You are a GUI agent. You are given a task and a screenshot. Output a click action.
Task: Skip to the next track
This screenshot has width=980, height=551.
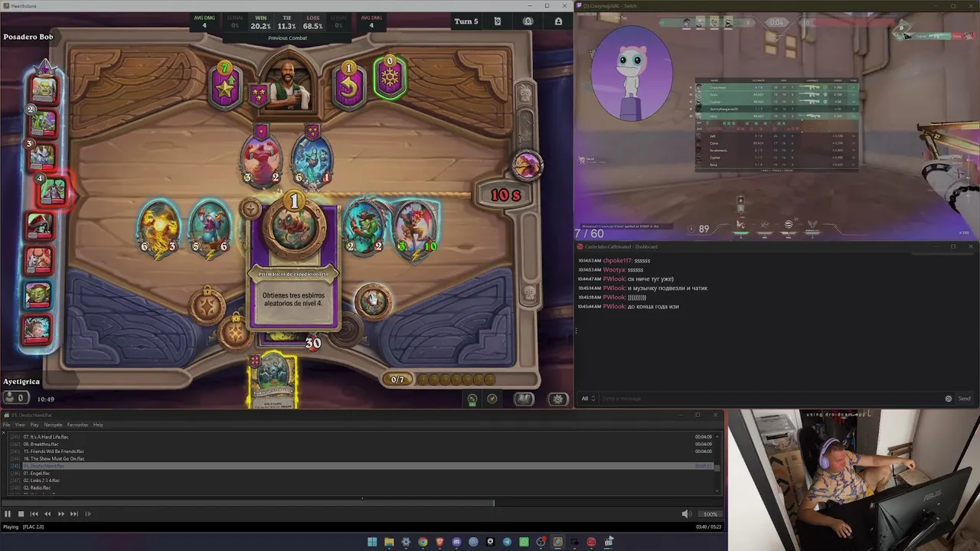[x=74, y=514]
